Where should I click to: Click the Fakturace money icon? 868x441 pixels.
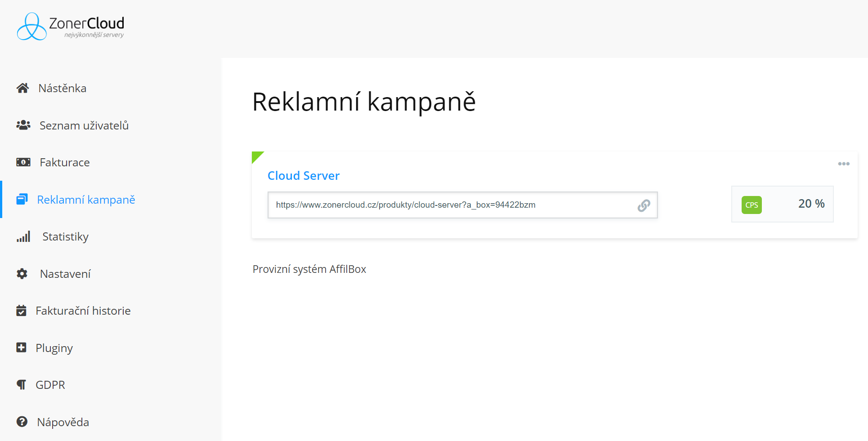[23, 162]
